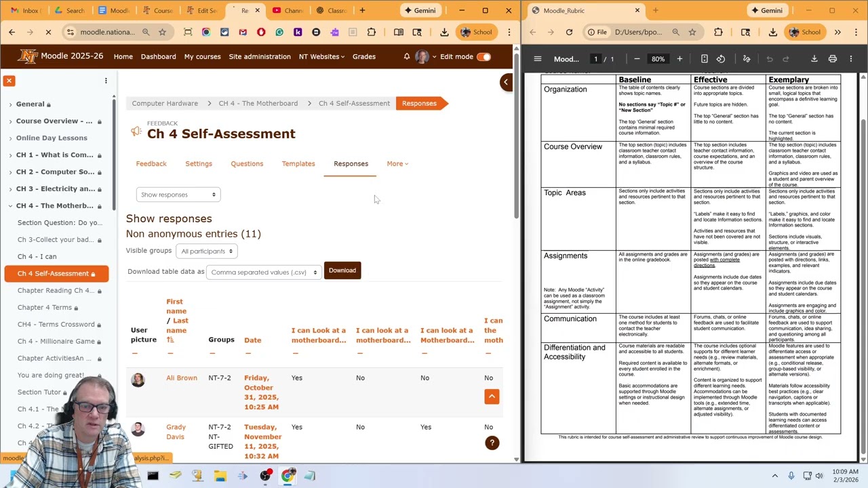Bookmark the Moodle page with star icon
This screenshot has width=868, height=488.
pos(162,32)
